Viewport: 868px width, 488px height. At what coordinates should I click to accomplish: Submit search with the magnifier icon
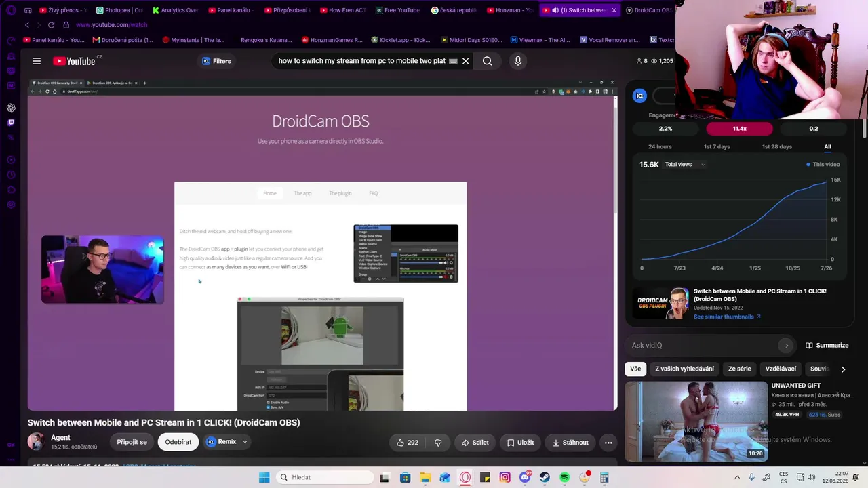tap(487, 61)
